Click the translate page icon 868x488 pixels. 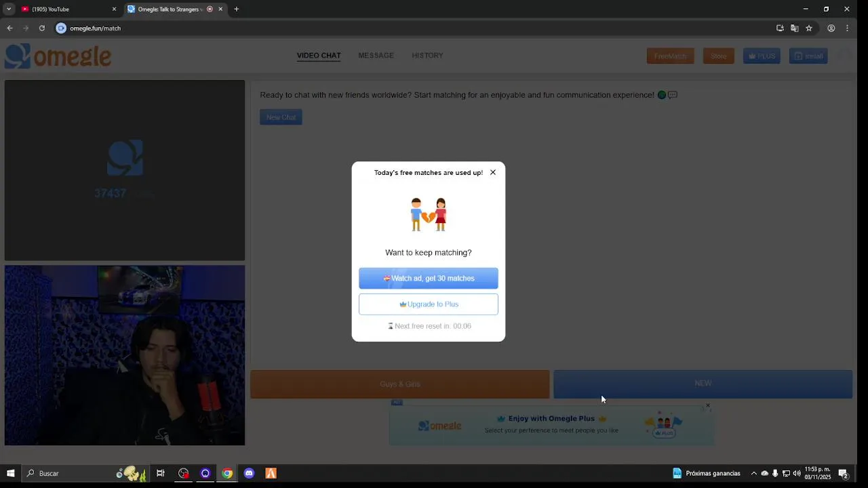[x=795, y=28]
